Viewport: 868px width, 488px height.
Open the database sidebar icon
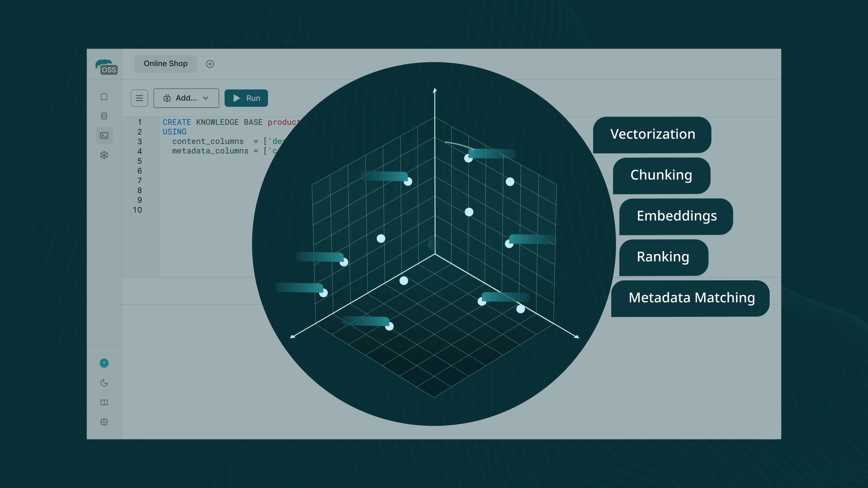pos(104,116)
